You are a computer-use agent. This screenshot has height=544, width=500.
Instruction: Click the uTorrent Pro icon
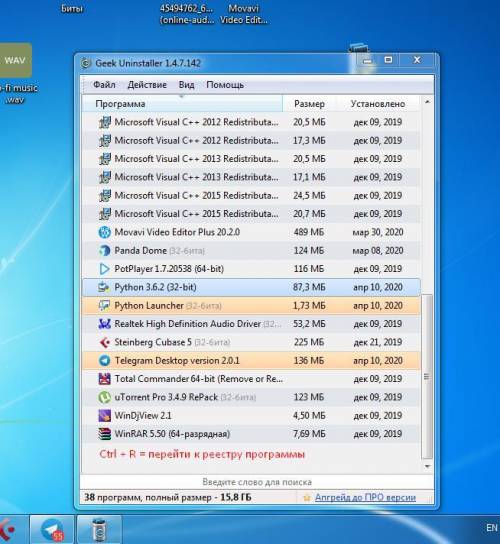pyautogui.click(x=104, y=397)
